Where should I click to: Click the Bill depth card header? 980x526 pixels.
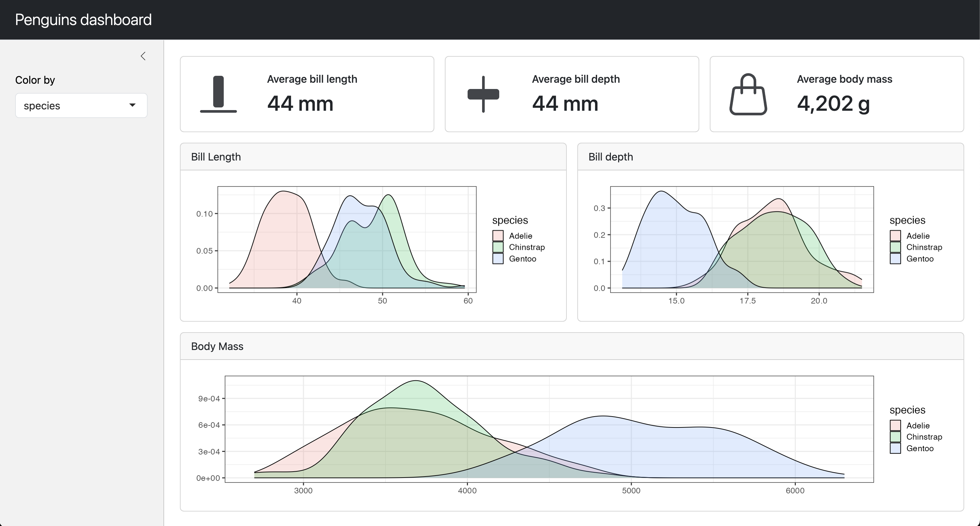610,157
